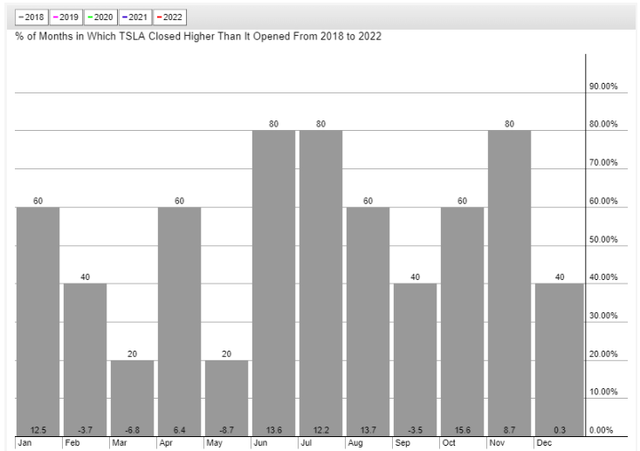Viewport: 640px width, 451px height.
Task: Click the Aug axis label
Action: tap(355, 443)
